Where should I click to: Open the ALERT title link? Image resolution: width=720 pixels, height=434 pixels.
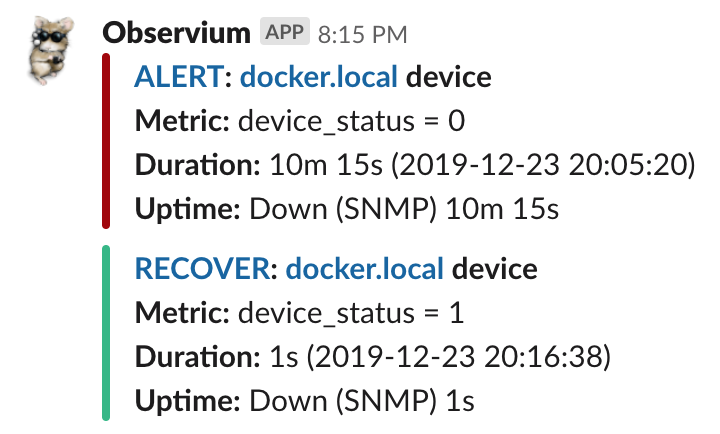tap(179, 77)
